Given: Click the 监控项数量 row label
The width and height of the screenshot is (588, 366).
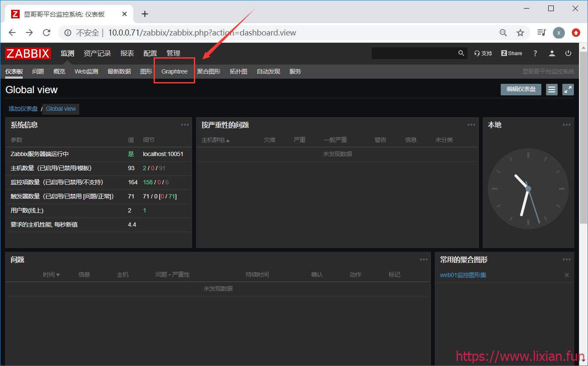Looking at the screenshot, I should [x=57, y=182].
